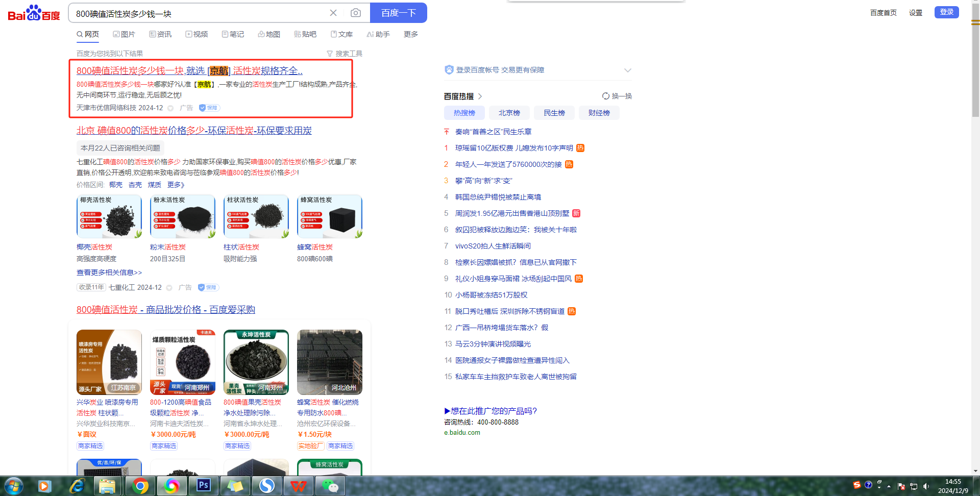Click the 保障 badge on 天津市优信网络科技 result
This screenshot has width=980, height=496.
click(209, 108)
